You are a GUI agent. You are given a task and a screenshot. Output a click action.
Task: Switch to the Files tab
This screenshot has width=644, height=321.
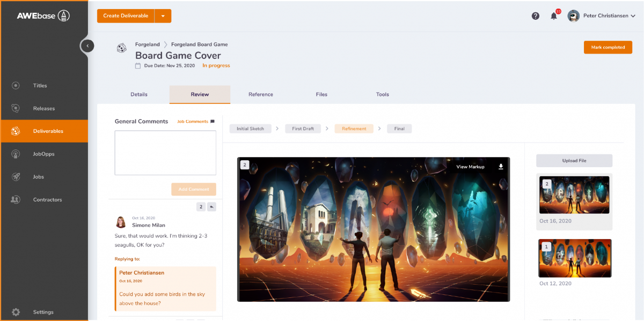click(x=321, y=94)
